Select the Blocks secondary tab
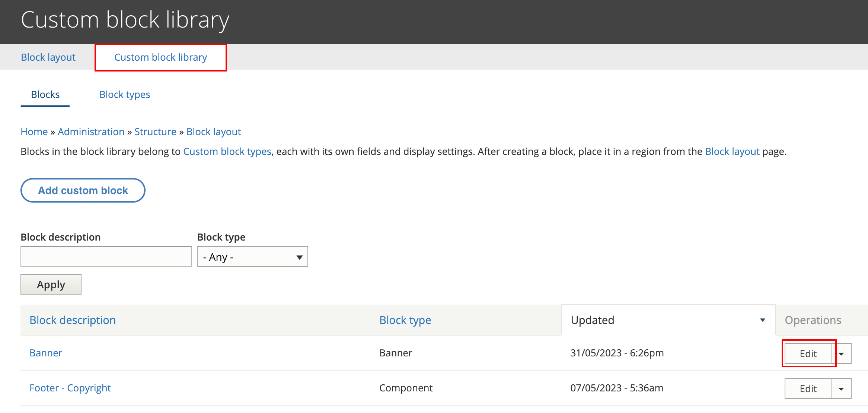The image size is (868, 413). pos(45,95)
